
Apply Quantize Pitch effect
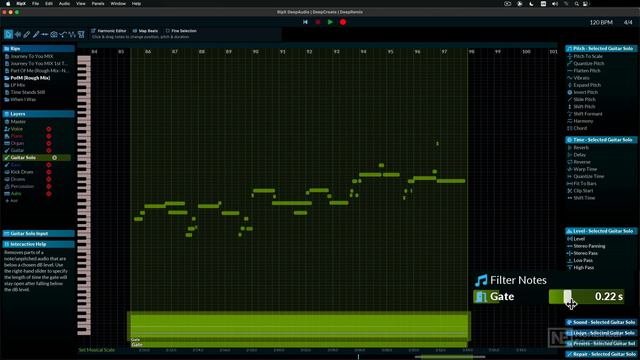pyautogui.click(x=589, y=64)
